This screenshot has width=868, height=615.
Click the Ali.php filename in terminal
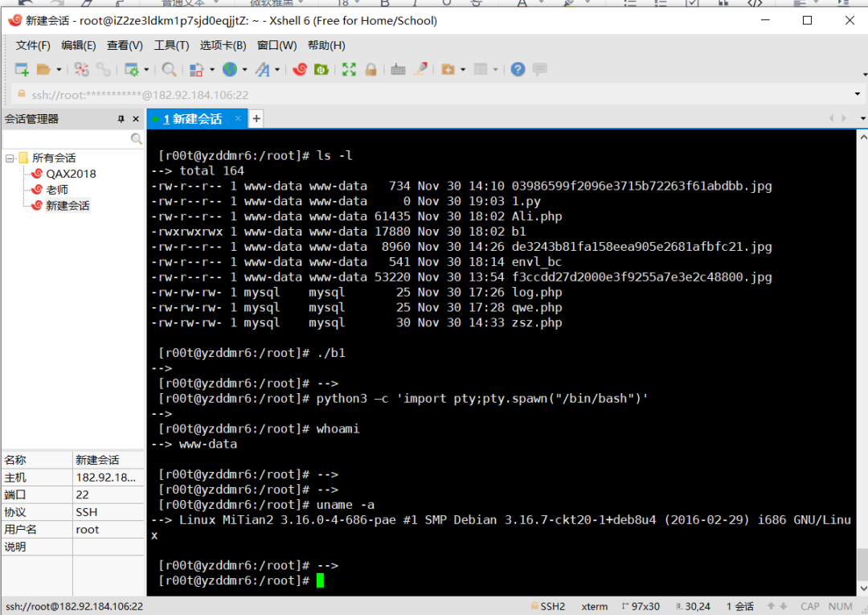[x=536, y=216]
